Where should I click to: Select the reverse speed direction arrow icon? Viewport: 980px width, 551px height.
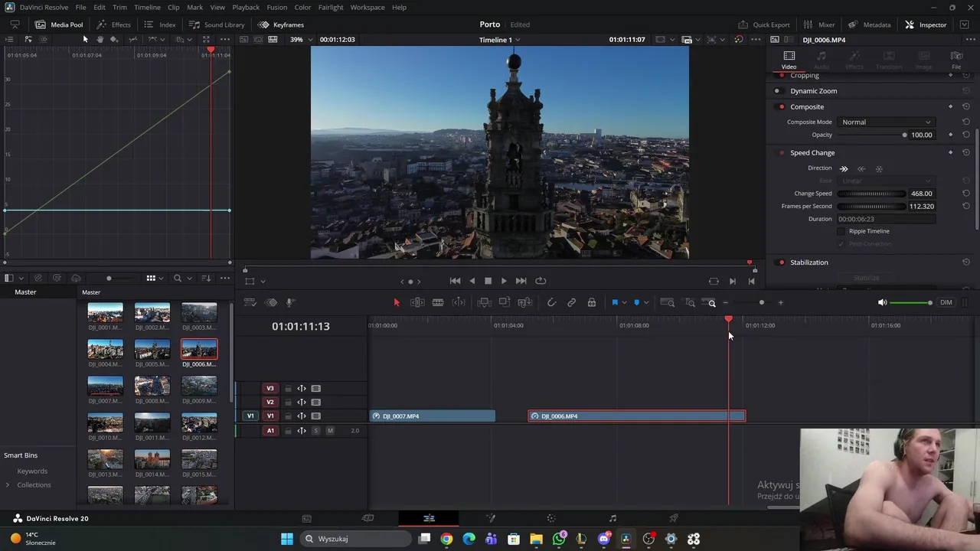(861, 169)
